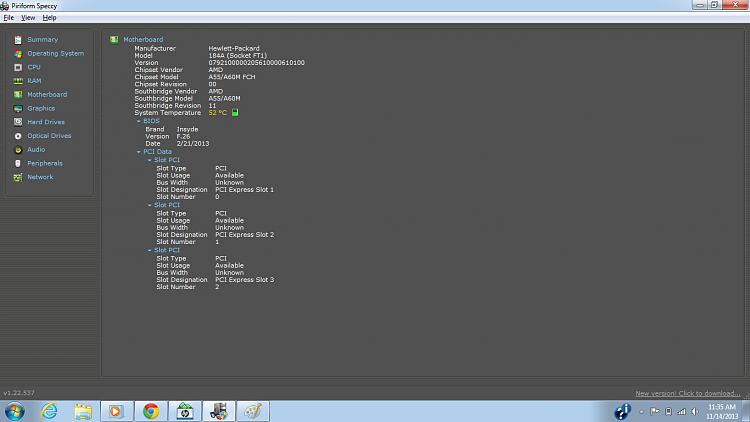Screen dimensions: 750x422
Task: Collapse Slot PCI for Express Slot 2
Action: tap(149, 205)
